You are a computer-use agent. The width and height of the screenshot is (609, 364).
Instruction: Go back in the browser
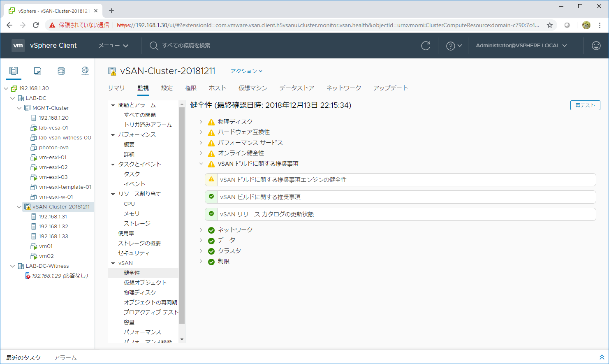coord(9,25)
